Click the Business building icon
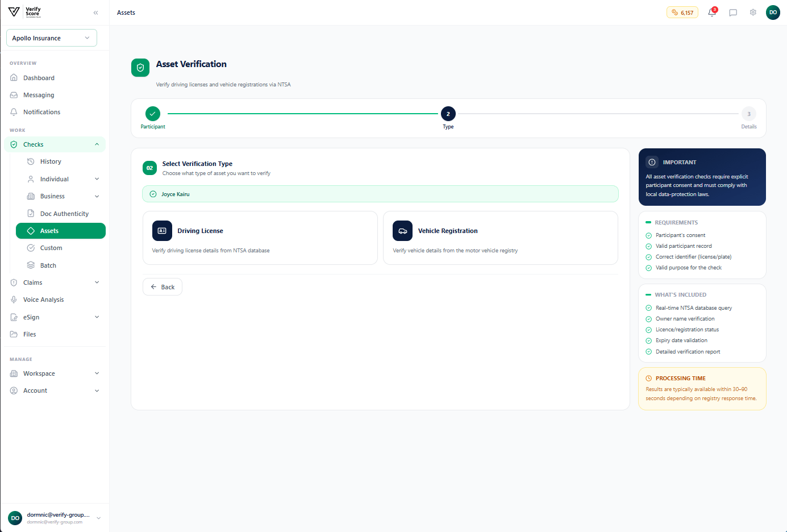The width and height of the screenshot is (787, 532). (31, 196)
